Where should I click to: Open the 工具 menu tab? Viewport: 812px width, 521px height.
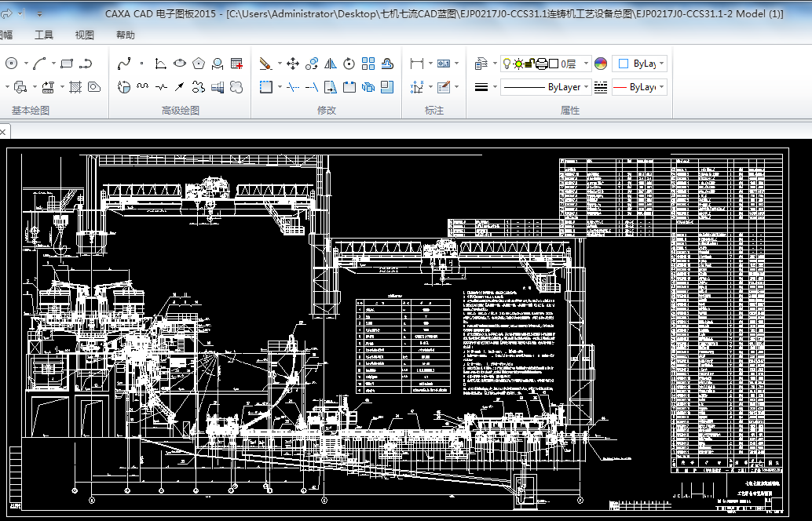click(44, 35)
